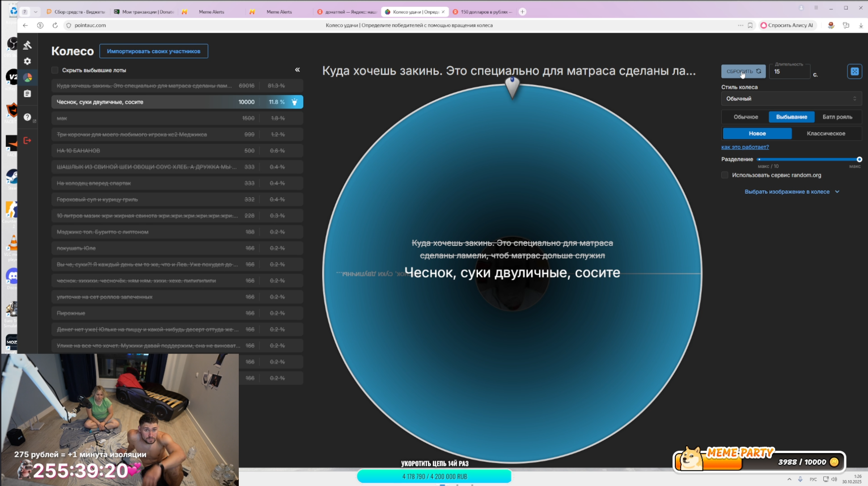Click the help question mark icon

(x=27, y=117)
